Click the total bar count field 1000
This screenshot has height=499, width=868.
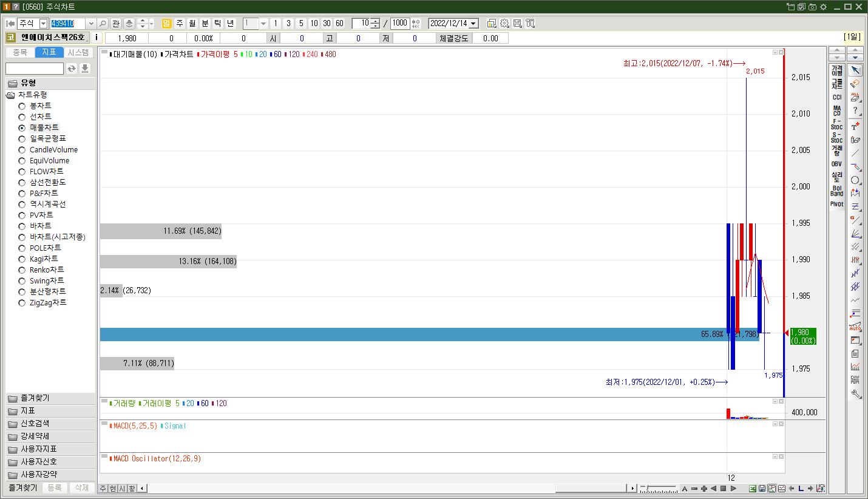[x=400, y=24]
